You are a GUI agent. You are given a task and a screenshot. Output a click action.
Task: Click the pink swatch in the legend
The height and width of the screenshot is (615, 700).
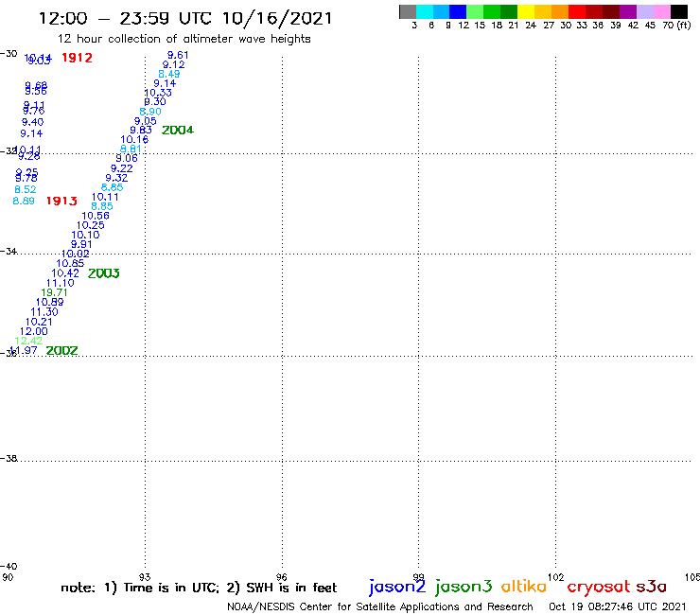(661, 11)
